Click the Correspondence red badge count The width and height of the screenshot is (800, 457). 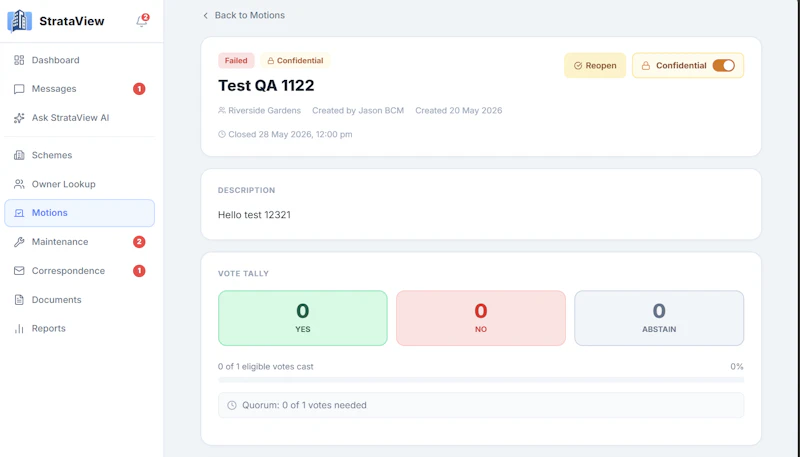[139, 271]
